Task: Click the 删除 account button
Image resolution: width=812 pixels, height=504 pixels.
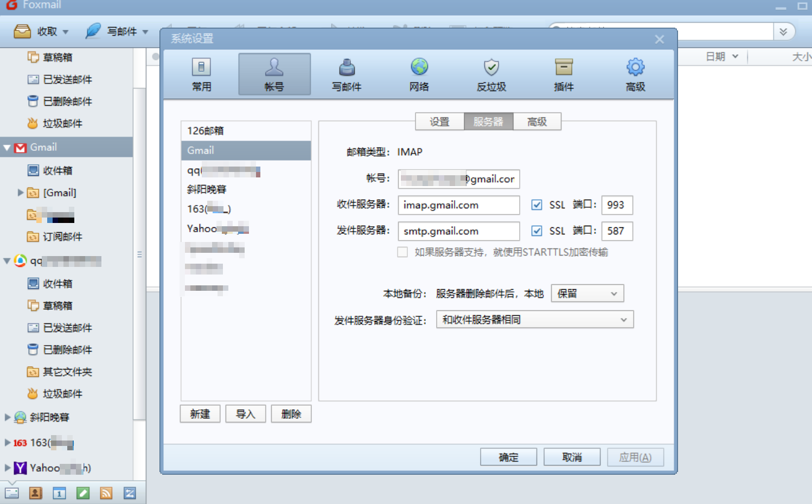Action: click(291, 414)
